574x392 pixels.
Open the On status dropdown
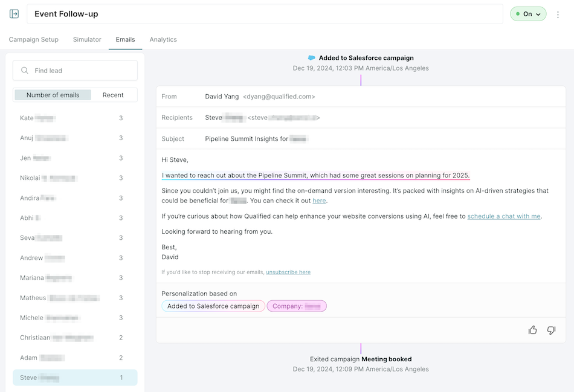coord(528,14)
